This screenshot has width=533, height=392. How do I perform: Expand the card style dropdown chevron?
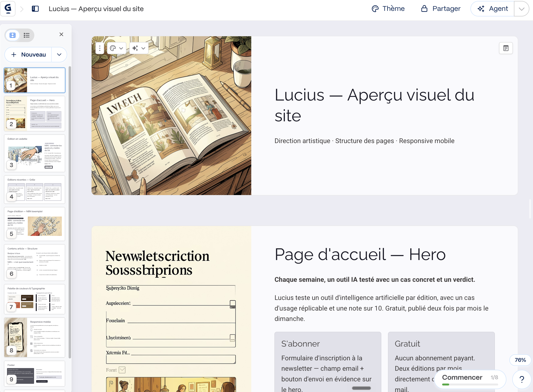121,48
